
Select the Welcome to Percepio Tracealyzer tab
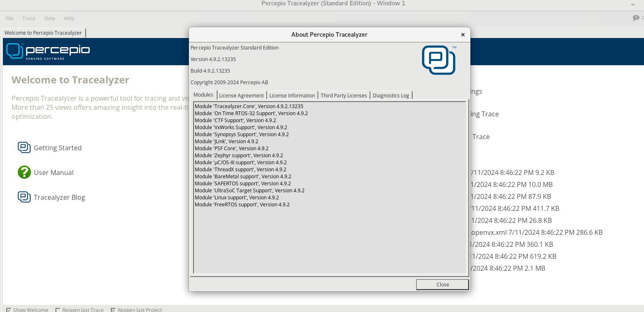click(x=43, y=33)
